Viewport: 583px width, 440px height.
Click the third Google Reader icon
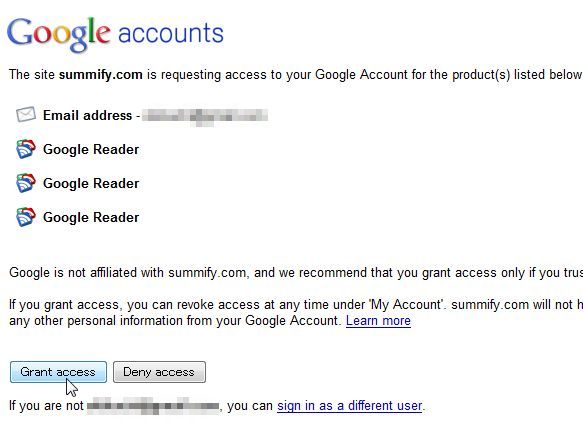click(26, 217)
